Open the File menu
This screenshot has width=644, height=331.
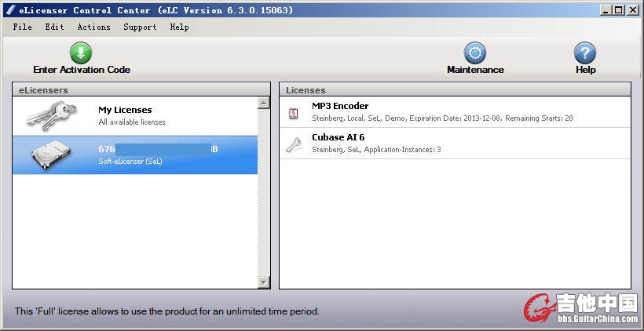pyautogui.click(x=22, y=27)
